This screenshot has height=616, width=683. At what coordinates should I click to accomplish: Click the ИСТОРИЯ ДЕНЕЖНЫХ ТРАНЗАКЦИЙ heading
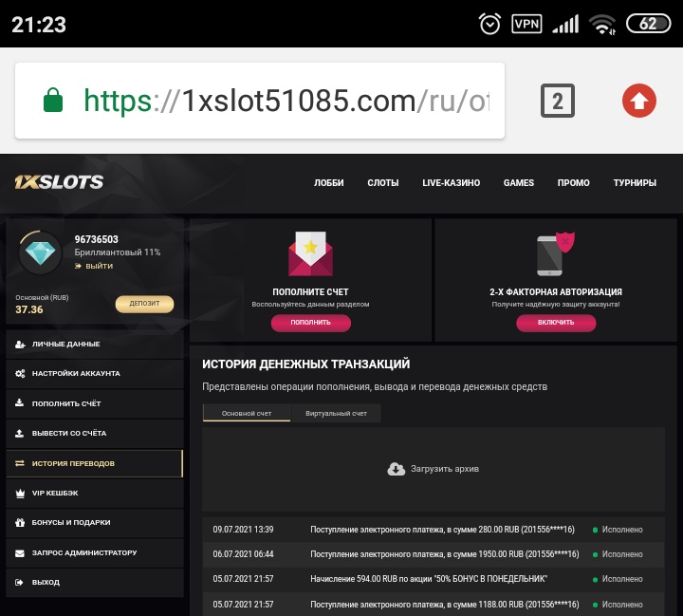(305, 364)
